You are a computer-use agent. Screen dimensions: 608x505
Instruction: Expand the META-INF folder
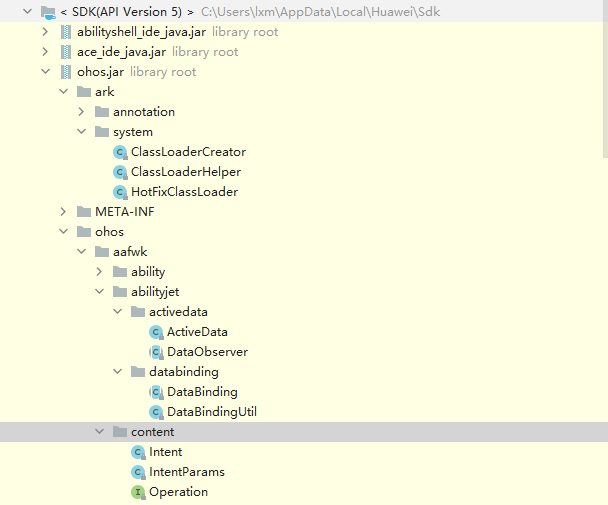(x=63, y=211)
